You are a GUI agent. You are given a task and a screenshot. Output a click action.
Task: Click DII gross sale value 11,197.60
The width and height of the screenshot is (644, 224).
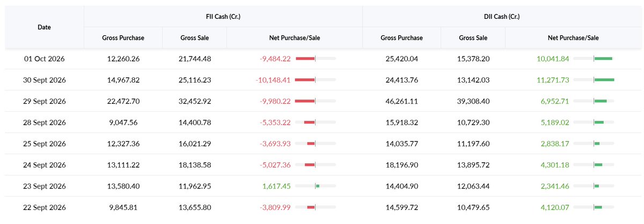click(473, 144)
